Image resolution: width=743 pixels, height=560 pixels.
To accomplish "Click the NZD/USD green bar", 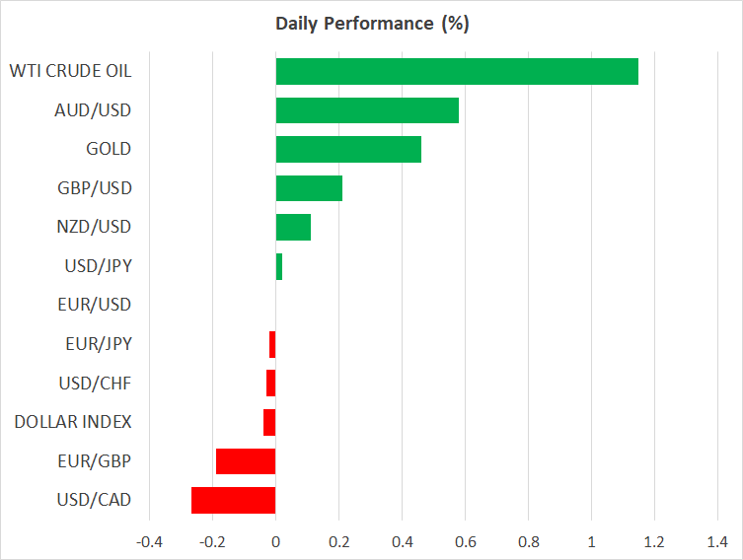I will coord(293,227).
